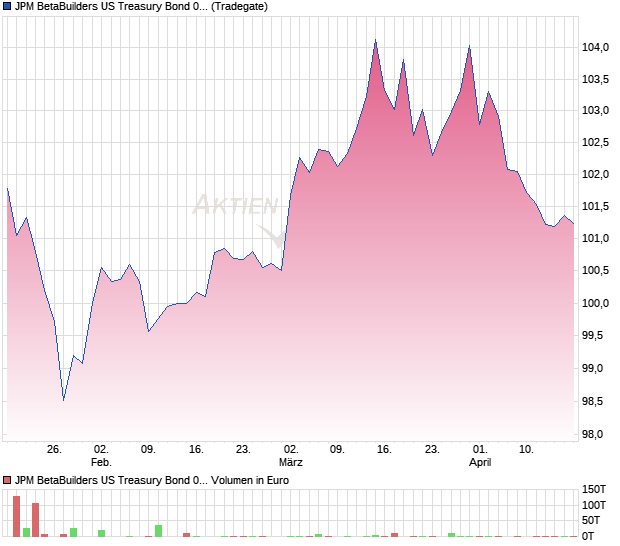Click the 103,0 price axis label
The image size is (620, 546).
(x=595, y=110)
